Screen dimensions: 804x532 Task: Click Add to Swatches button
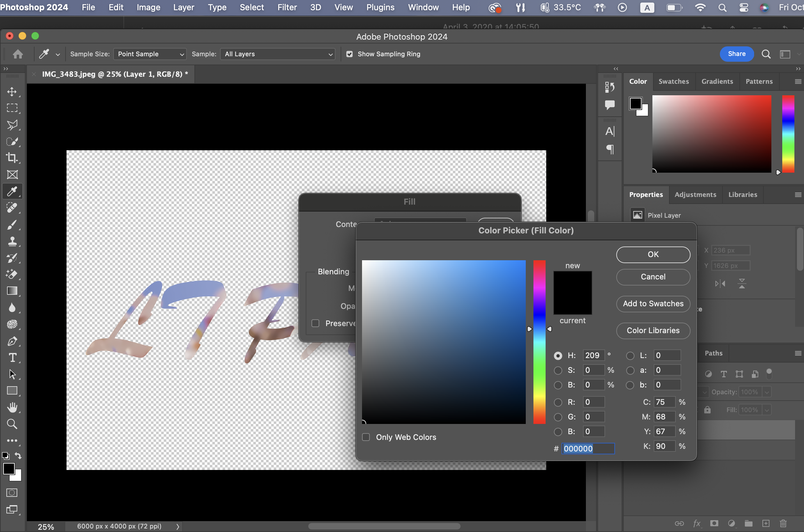653,304
